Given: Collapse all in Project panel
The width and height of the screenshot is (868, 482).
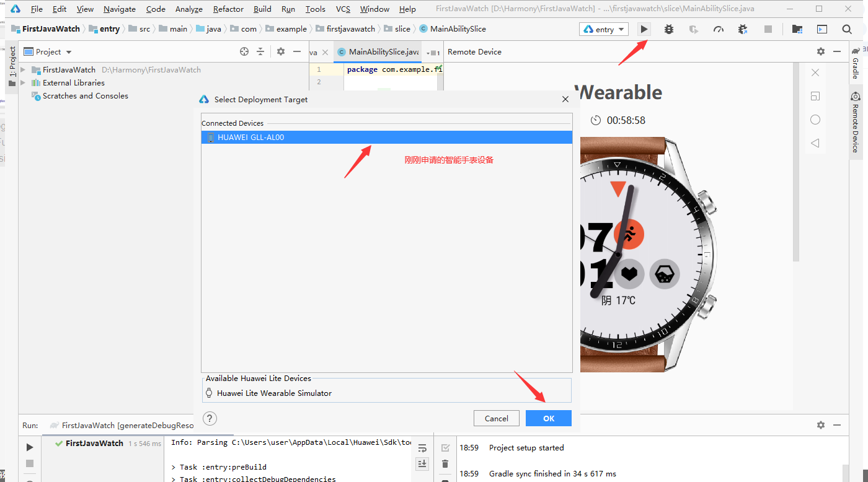Looking at the screenshot, I should (x=260, y=52).
